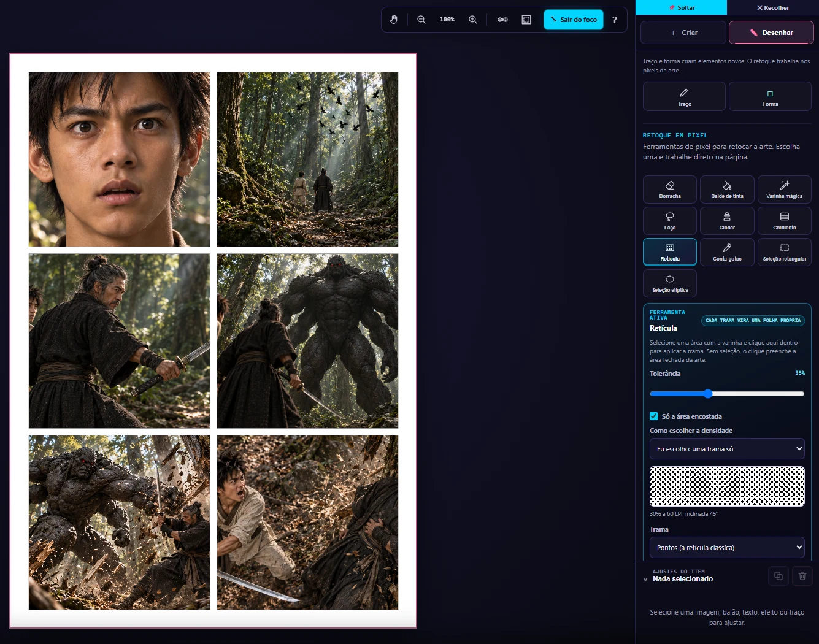Open the "Eu escolho: uma trama só" dropdown

click(727, 449)
